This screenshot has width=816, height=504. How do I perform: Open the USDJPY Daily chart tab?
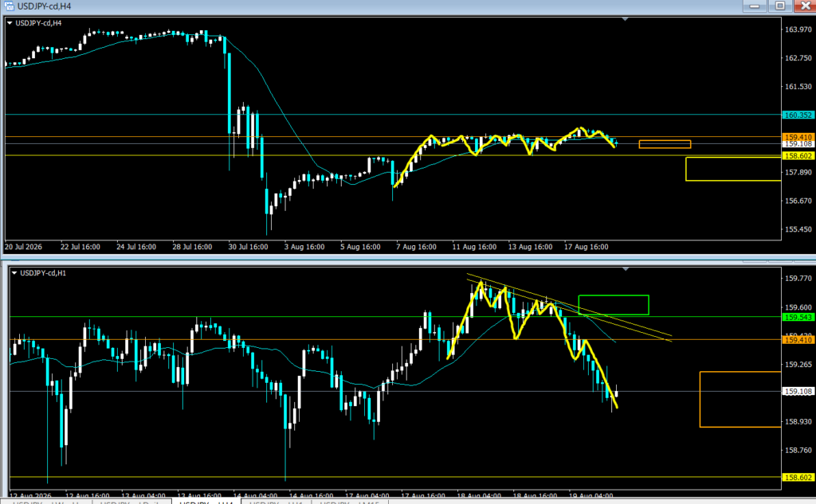(x=131, y=502)
